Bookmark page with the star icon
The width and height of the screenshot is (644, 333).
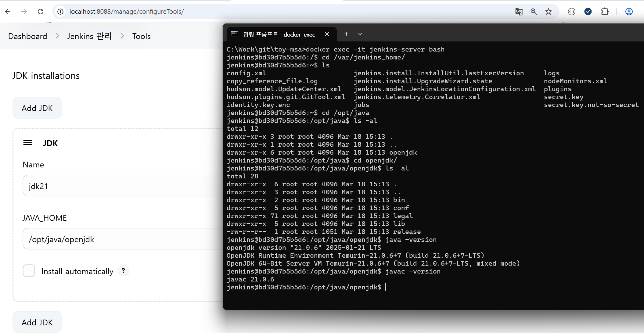pos(549,12)
